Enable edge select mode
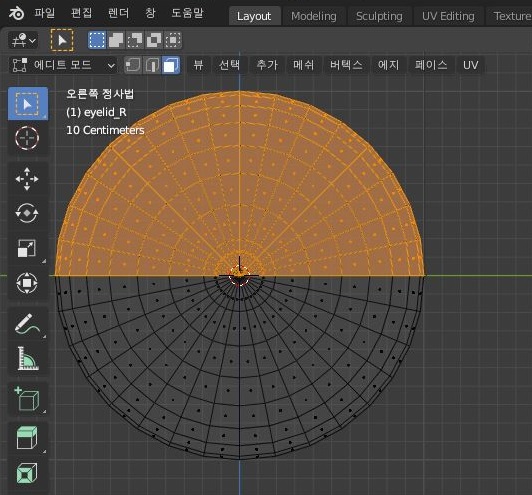Viewport: 532px width, 495px height. (152, 65)
